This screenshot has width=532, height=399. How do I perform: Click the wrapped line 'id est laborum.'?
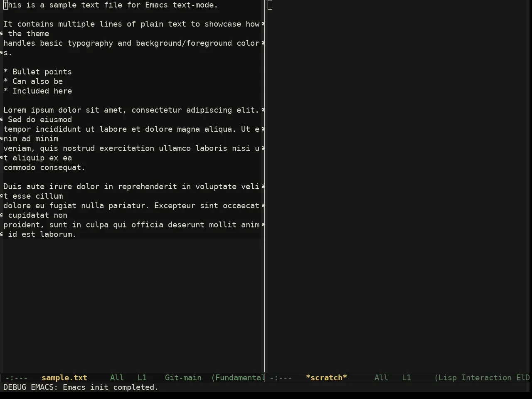pyautogui.click(x=42, y=234)
